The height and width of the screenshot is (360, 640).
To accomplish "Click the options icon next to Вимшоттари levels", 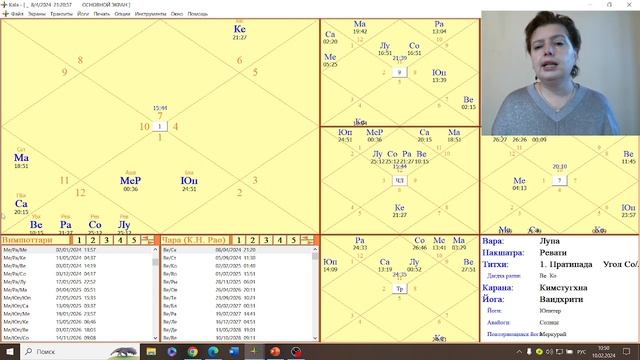I will coord(147,240).
